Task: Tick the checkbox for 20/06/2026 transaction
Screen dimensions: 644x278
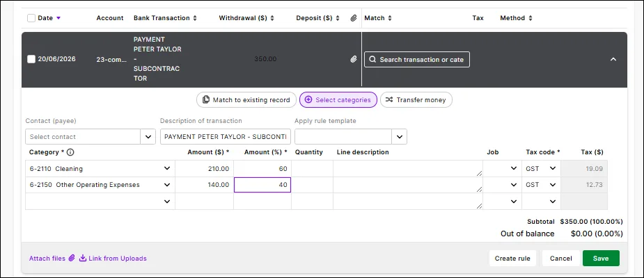Action: pos(31,59)
